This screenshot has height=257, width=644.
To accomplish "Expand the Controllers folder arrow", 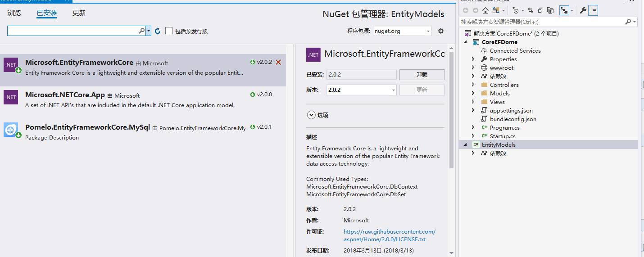I will coord(473,85).
